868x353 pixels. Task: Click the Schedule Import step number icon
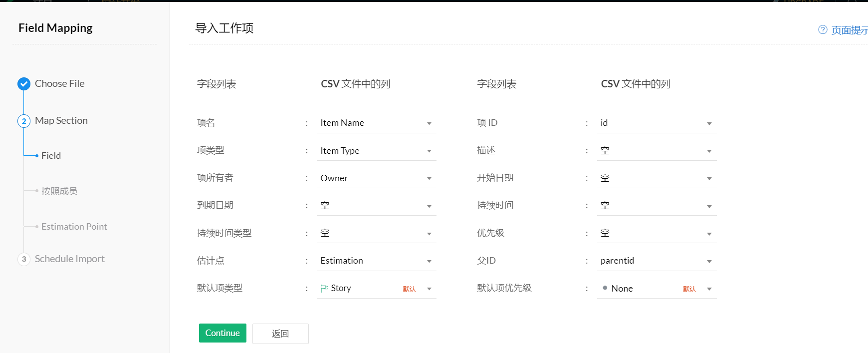tap(24, 259)
